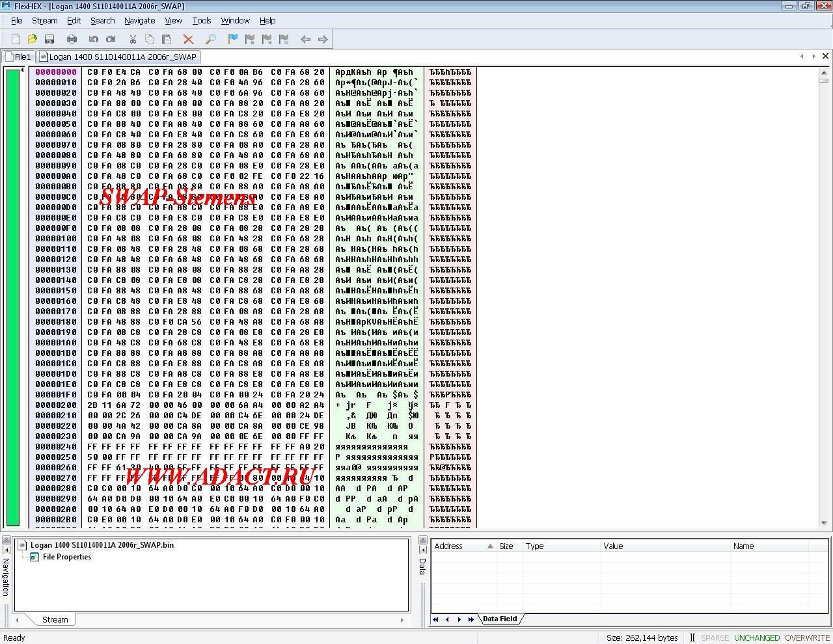Select File Properties tree item
Image resolution: width=833 pixels, height=644 pixels.
pyautogui.click(x=66, y=557)
